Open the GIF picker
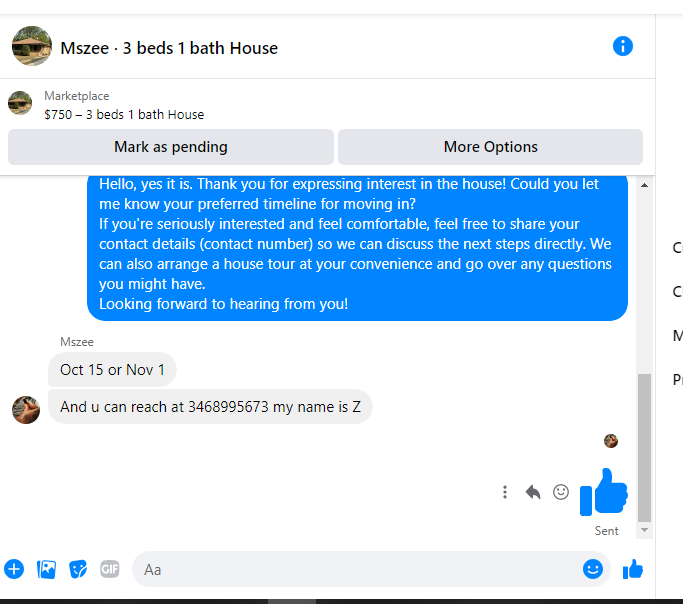683x604 pixels. click(x=110, y=569)
